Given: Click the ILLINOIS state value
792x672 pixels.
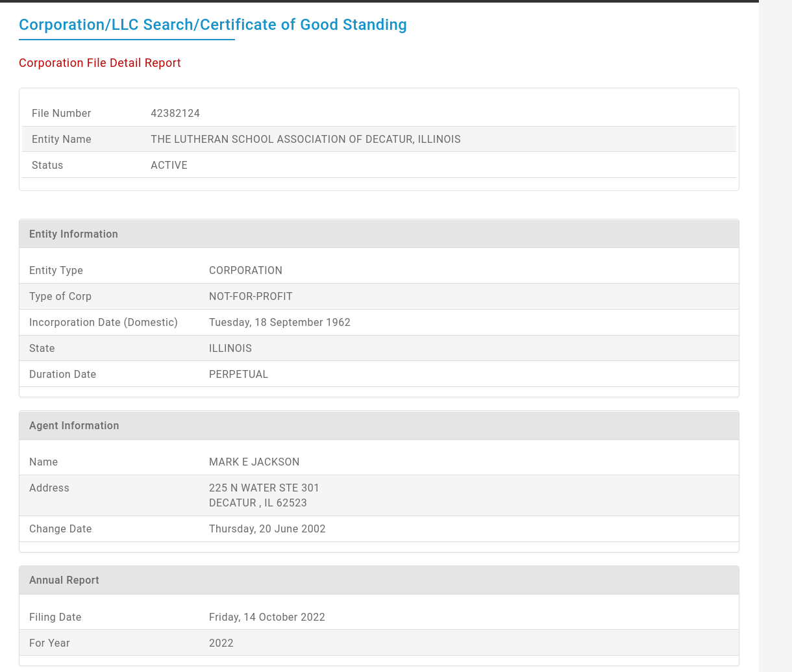Looking at the screenshot, I should point(230,348).
